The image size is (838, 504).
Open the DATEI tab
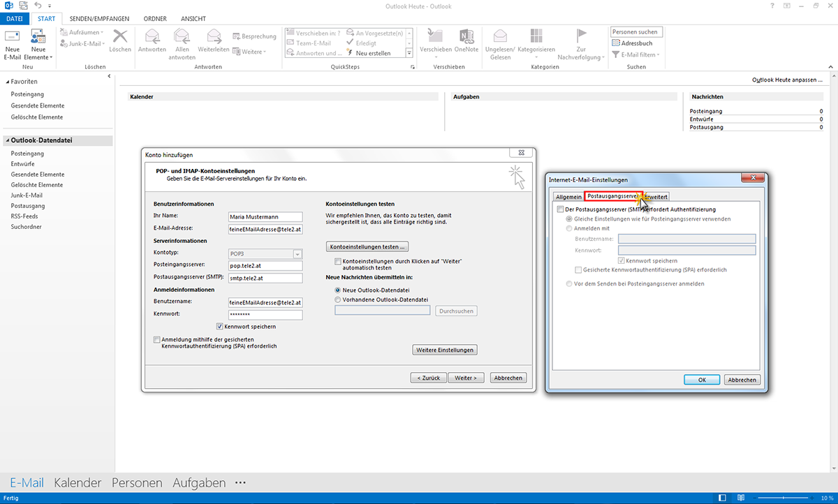click(x=15, y=19)
